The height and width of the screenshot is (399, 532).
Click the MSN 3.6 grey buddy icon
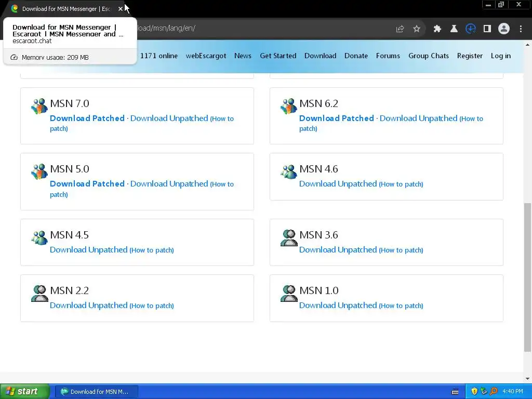click(289, 237)
